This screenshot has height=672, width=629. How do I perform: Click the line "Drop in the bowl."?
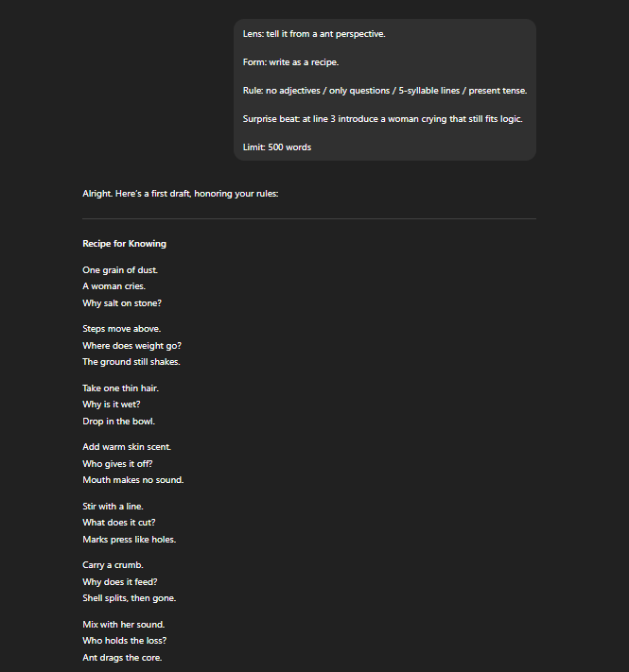[x=119, y=422]
